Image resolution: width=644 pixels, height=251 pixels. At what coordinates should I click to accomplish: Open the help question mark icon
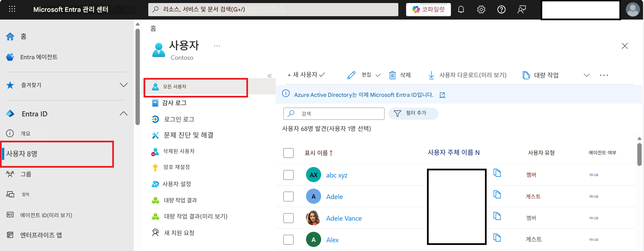point(501,9)
